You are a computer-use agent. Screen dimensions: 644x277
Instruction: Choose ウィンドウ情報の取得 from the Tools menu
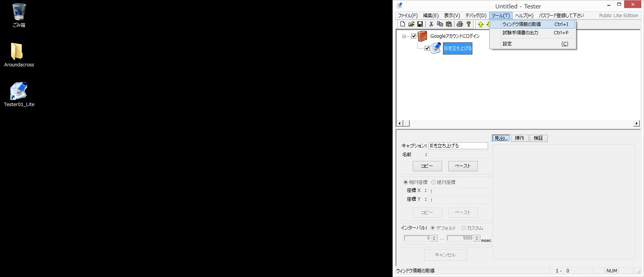coord(533,24)
